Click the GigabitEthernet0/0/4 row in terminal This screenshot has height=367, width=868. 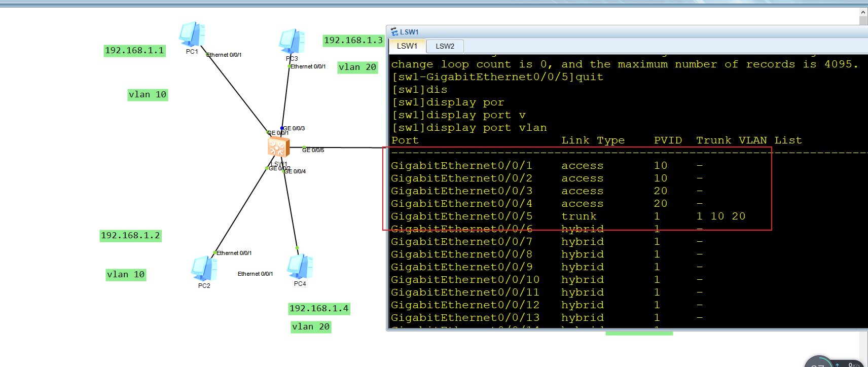pyautogui.click(x=548, y=204)
